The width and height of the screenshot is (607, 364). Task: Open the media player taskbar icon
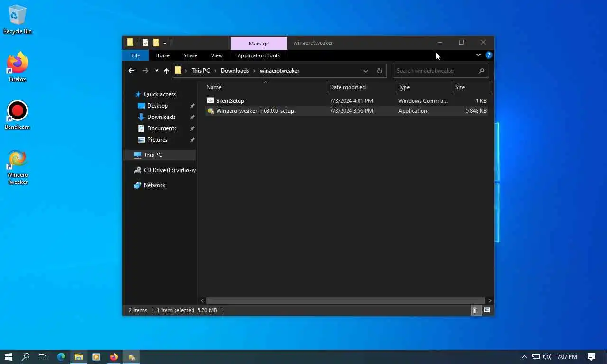click(x=96, y=357)
